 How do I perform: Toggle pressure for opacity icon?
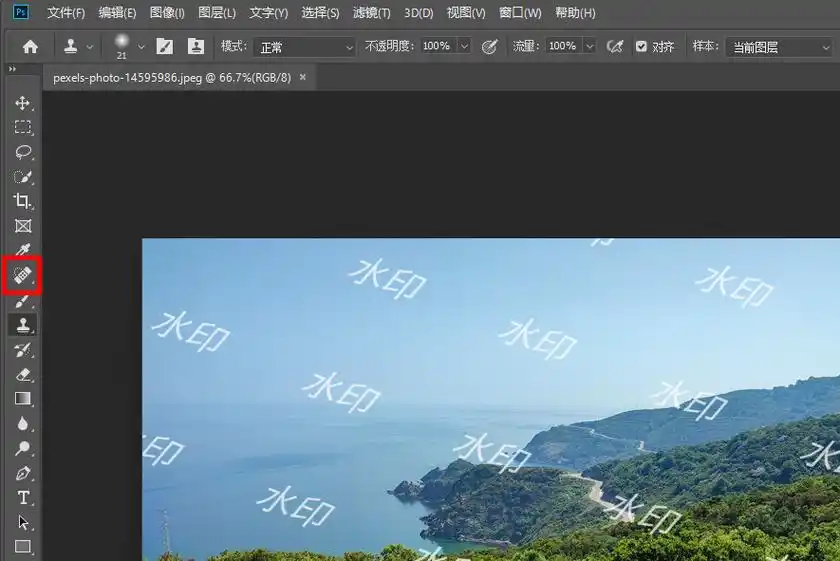[489, 47]
